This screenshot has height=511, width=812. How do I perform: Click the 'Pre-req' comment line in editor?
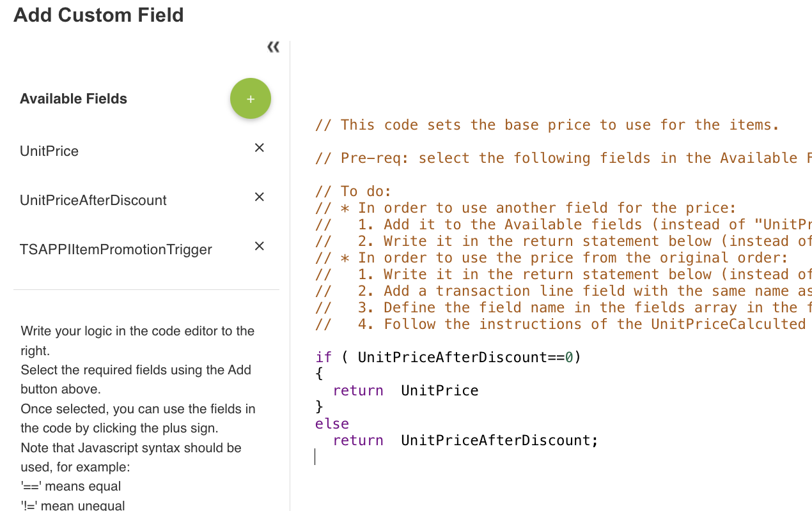point(563,158)
